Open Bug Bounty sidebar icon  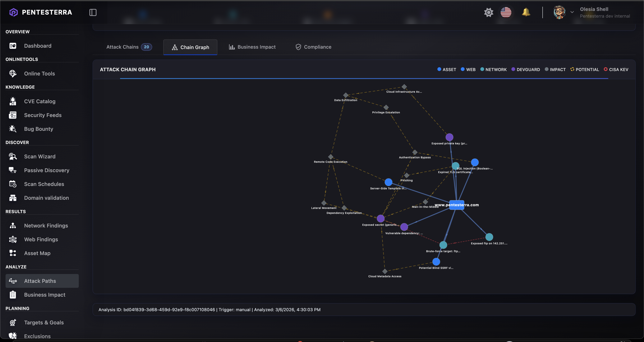[13, 129]
